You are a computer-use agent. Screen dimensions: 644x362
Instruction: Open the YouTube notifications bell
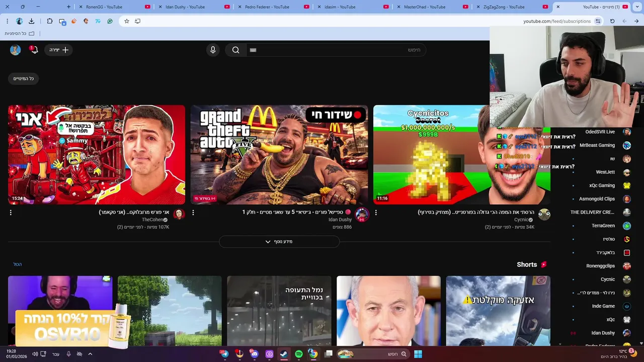coord(34,50)
